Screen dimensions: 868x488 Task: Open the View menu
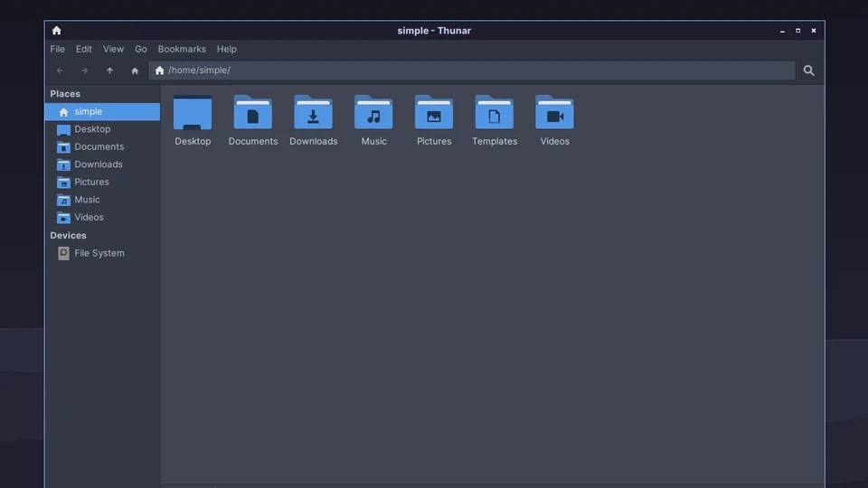coord(113,49)
